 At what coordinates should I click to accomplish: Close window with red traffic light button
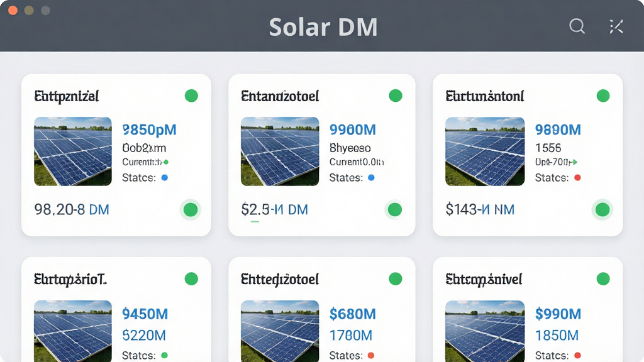click(x=13, y=10)
